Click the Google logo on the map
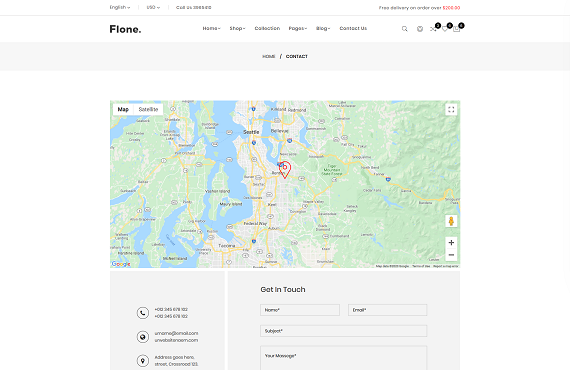This screenshot has width=570, height=370. click(121, 264)
